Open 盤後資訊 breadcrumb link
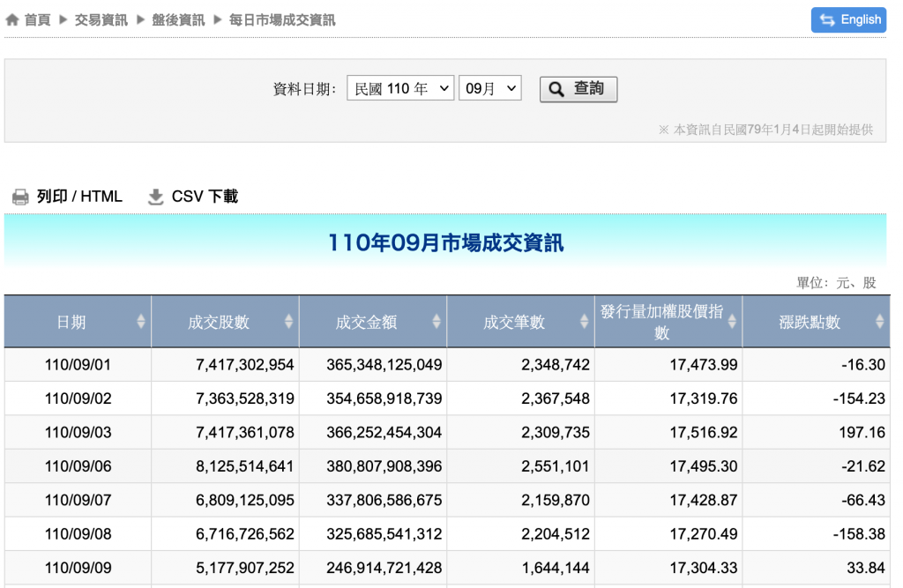Screen dimensions: 903x588 (x=178, y=20)
